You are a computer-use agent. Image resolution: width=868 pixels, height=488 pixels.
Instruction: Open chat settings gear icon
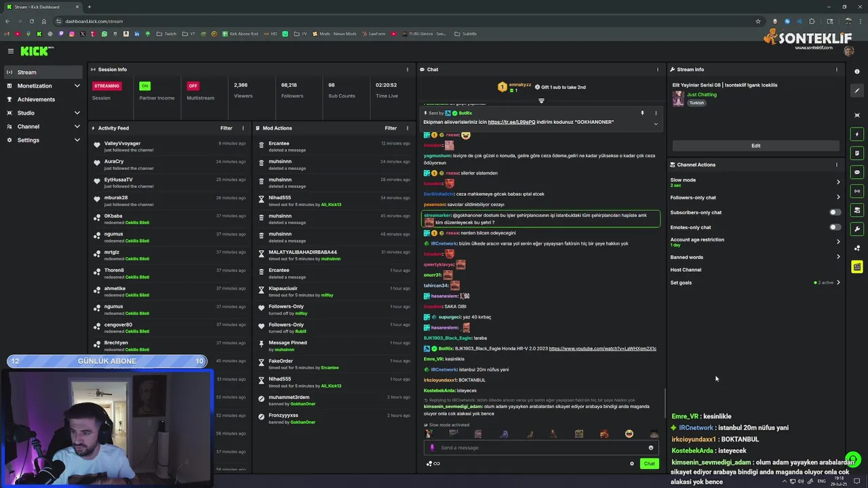(632, 464)
